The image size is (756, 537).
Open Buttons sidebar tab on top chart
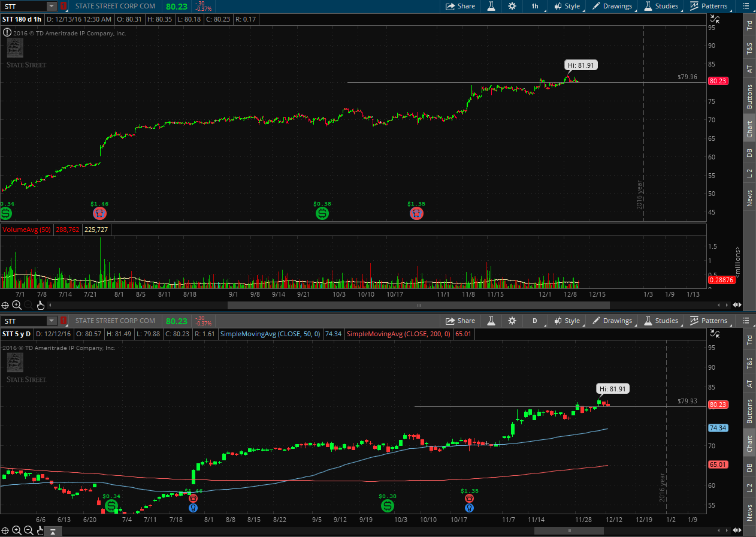[x=749, y=96]
